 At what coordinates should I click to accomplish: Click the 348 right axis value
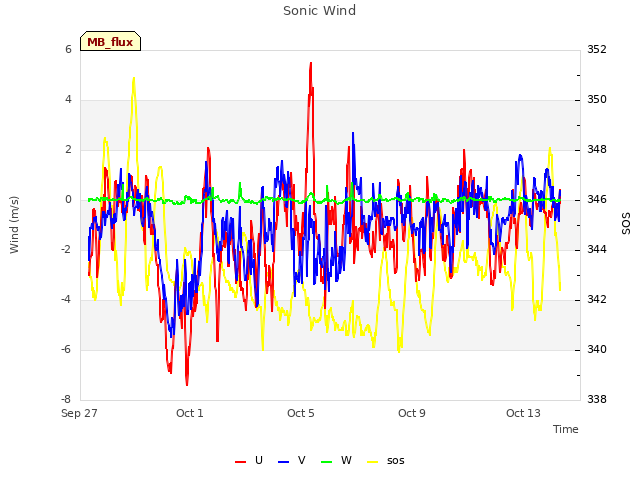pyautogui.click(x=597, y=150)
